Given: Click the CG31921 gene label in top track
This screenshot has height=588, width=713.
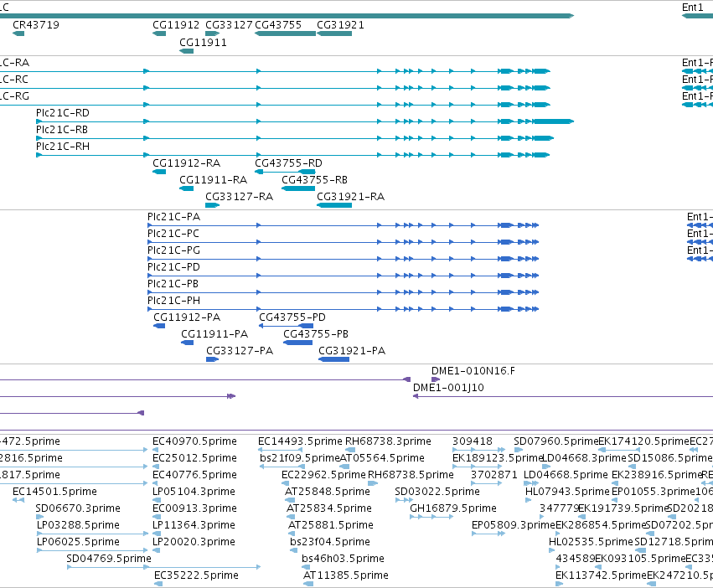Looking at the screenshot, I should 341,25.
